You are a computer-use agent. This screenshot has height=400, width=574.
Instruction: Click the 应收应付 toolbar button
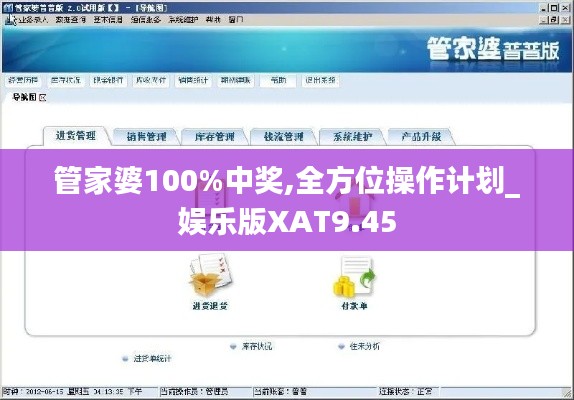click(x=150, y=80)
